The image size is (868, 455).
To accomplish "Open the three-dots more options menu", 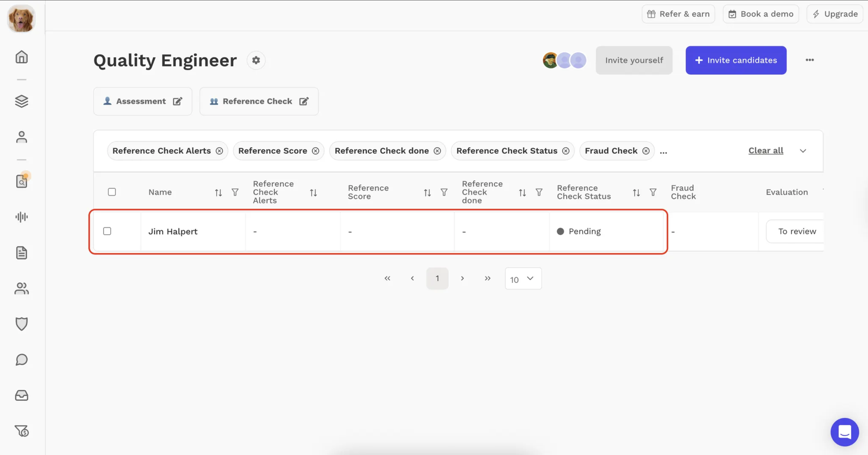I will point(810,60).
